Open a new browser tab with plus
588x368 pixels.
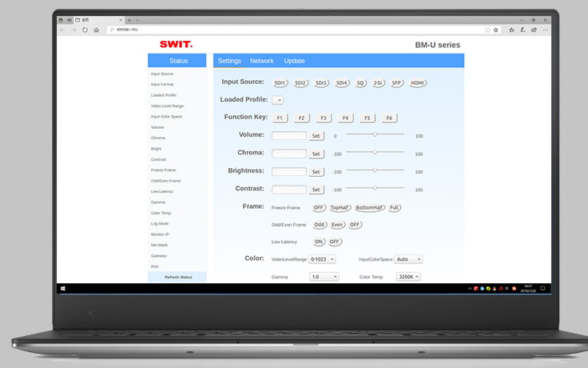(129, 20)
